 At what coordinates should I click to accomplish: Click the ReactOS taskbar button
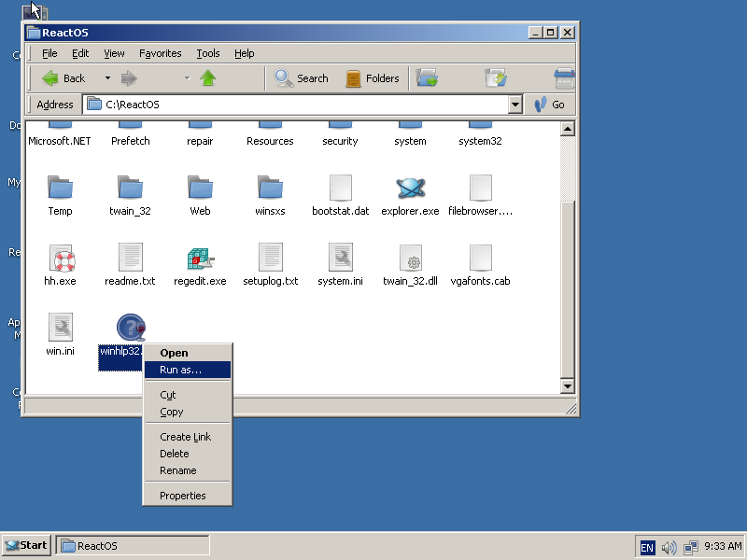(133, 546)
